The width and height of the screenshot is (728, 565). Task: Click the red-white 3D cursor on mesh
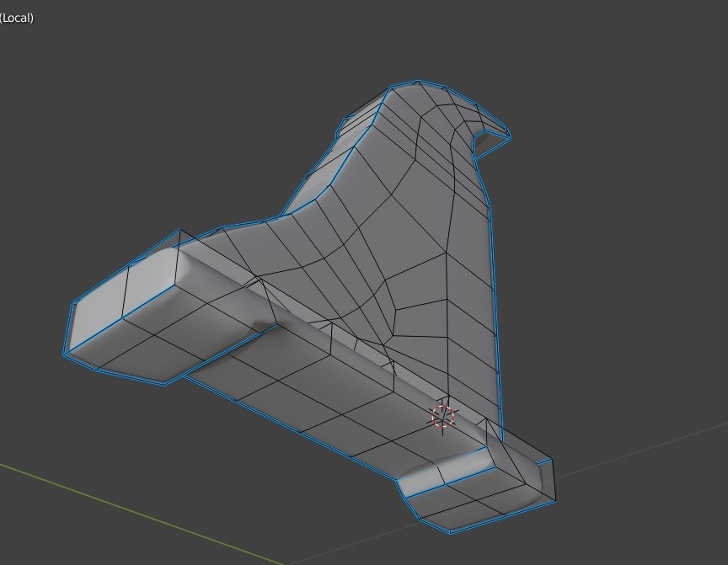442,416
